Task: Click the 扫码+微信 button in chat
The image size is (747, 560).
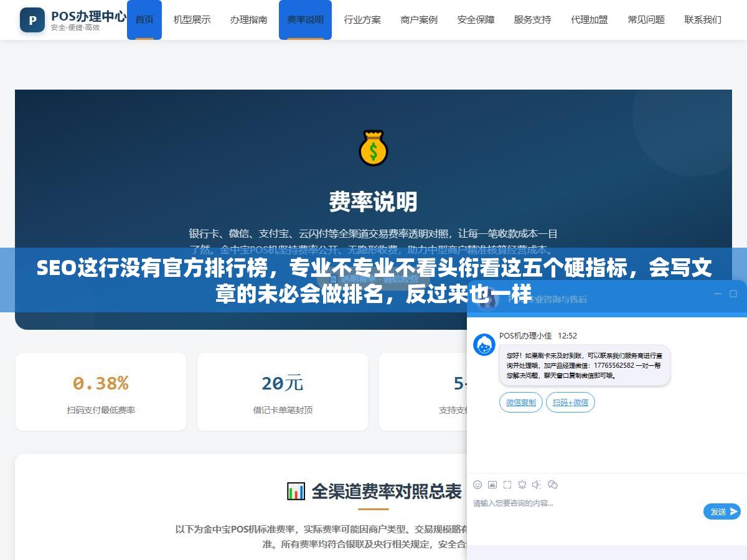Action: point(570,403)
